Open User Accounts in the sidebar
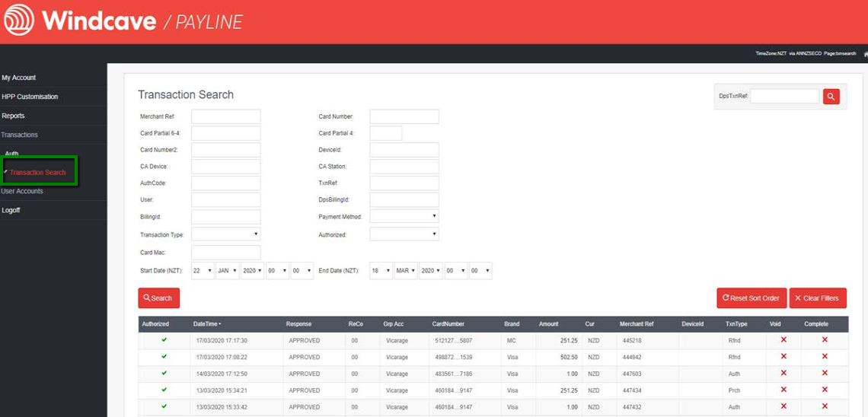This screenshot has height=417, width=868. (x=22, y=191)
